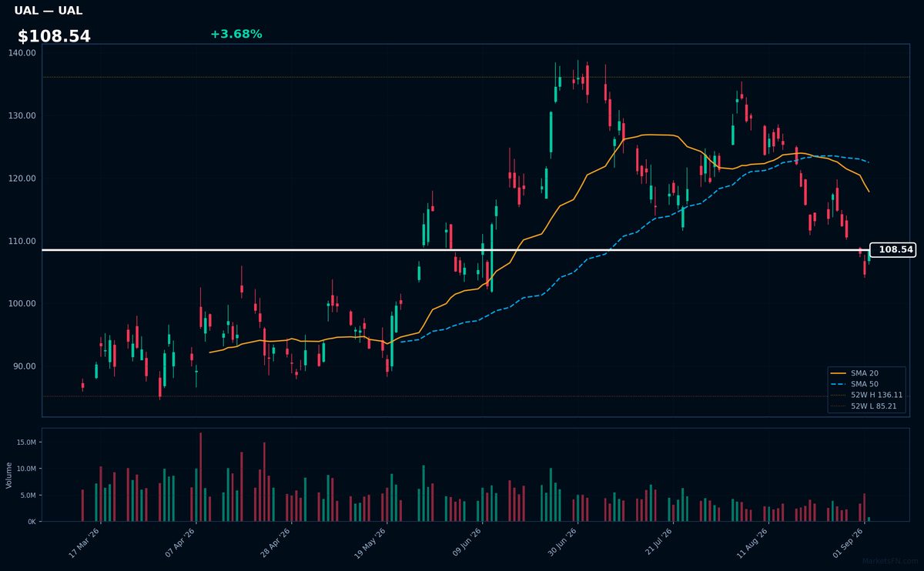The height and width of the screenshot is (571, 924).
Task: Click the Volume axis title
Action: click(x=9, y=475)
